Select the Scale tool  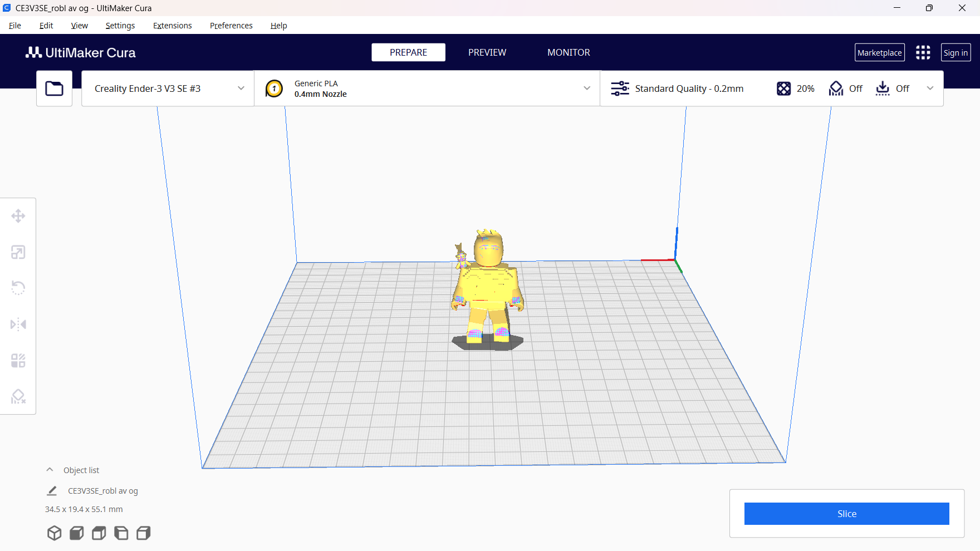pyautogui.click(x=18, y=252)
